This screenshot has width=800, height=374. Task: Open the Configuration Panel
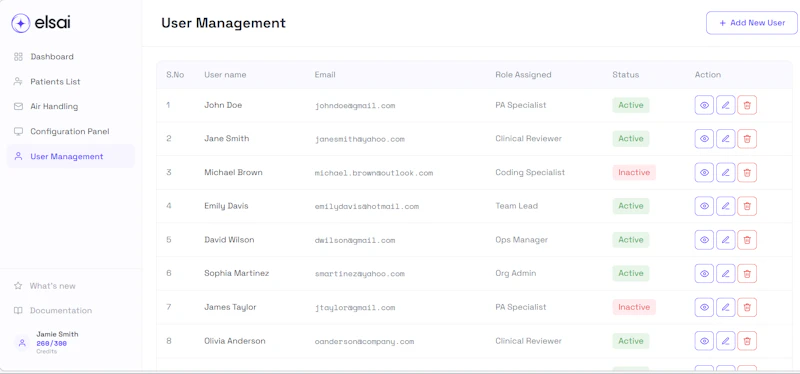point(69,132)
